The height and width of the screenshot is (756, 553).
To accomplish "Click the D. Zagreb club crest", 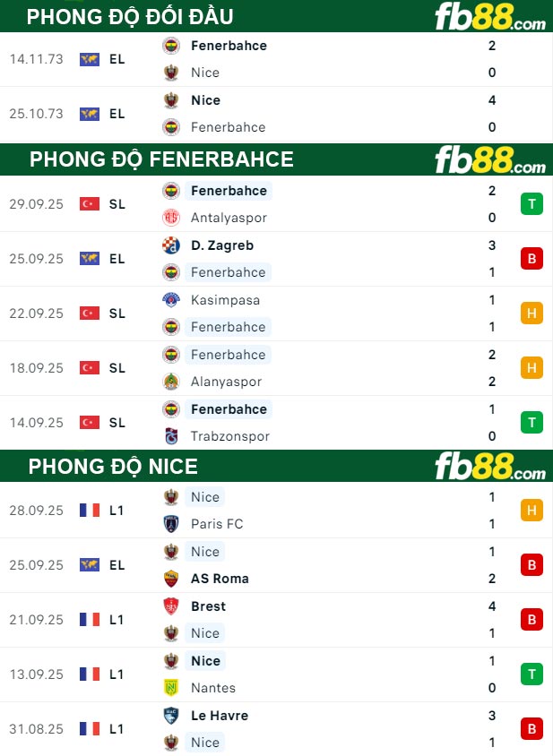I will [170, 245].
